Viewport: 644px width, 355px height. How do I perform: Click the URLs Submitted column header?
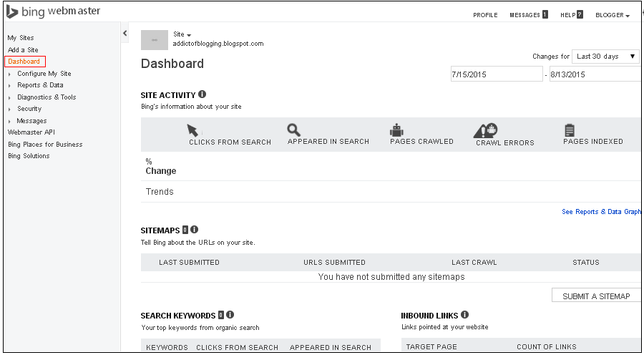click(334, 262)
